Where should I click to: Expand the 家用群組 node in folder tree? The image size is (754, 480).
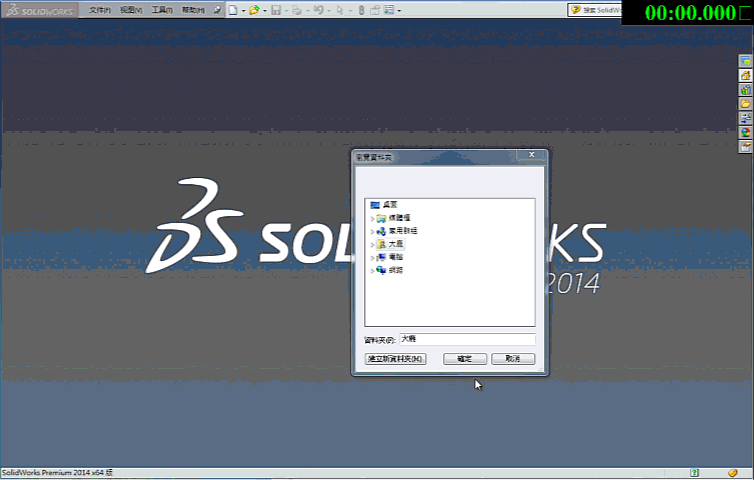(x=372, y=231)
